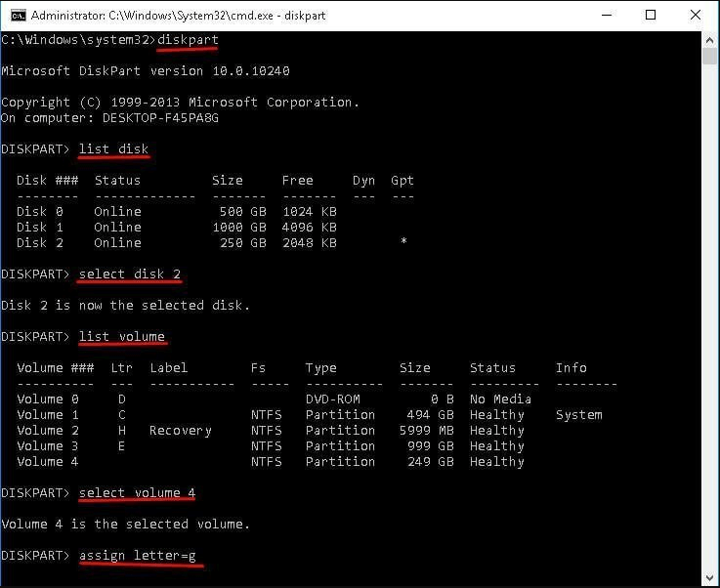Click the 'list volume' command
The width and height of the screenshot is (720, 588).
coord(122,336)
